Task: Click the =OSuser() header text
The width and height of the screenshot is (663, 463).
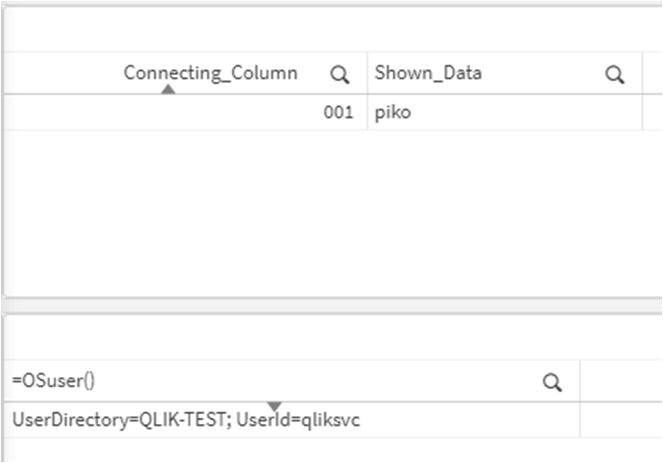Action: pos(54,381)
